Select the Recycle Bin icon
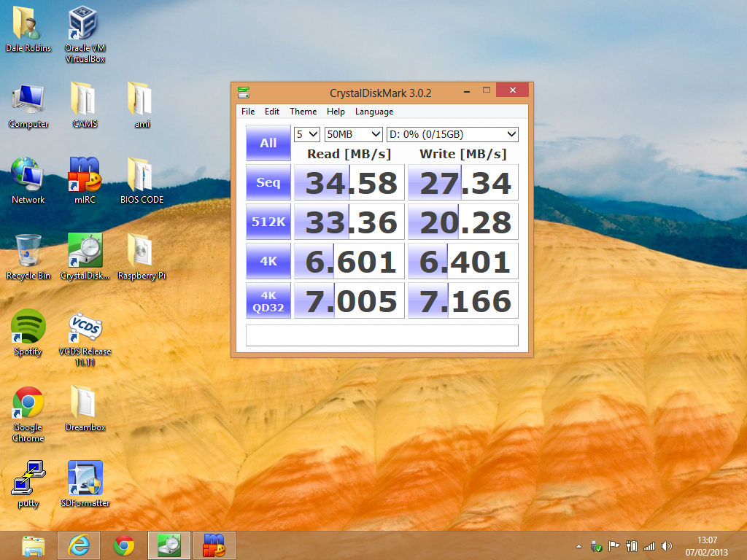Viewport: 747px width, 560px height. [x=28, y=251]
